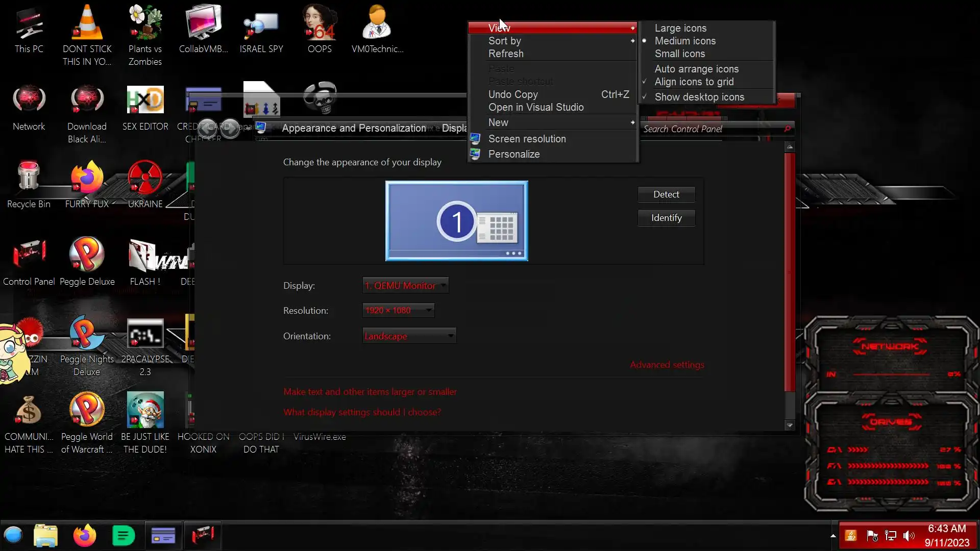This screenshot has height=551, width=980.
Task: Enable Auto arrange icons
Action: click(696, 69)
